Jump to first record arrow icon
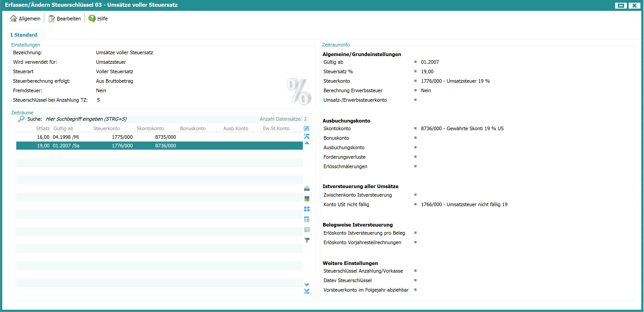The width and height of the screenshot is (644, 312). (x=306, y=136)
